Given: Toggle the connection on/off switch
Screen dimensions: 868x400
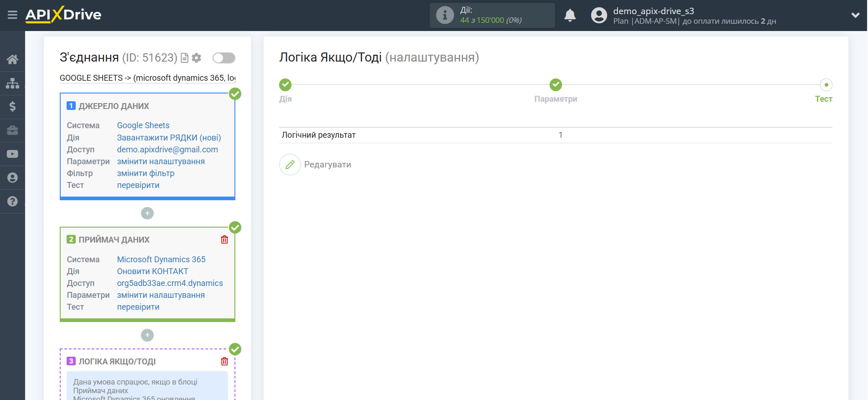Looking at the screenshot, I should pos(223,58).
